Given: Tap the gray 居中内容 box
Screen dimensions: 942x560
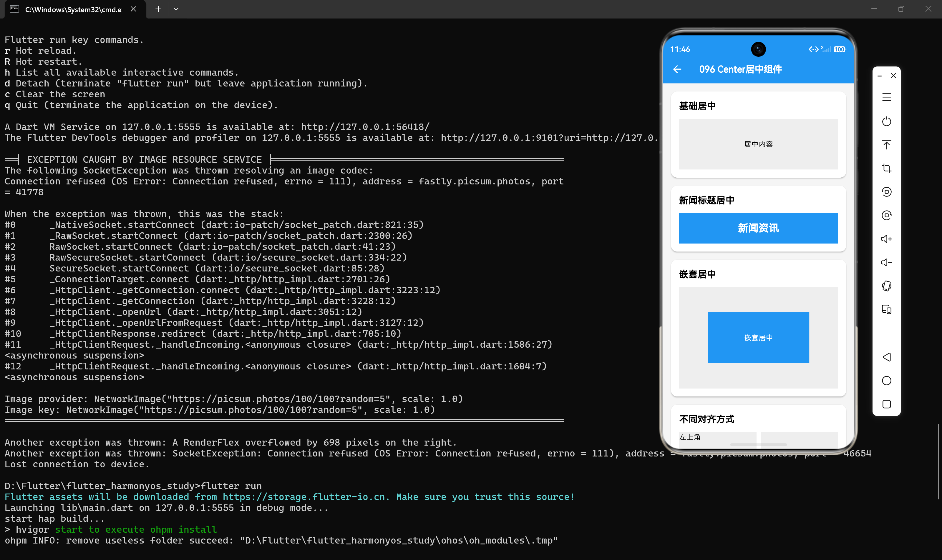Looking at the screenshot, I should pos(758,144).
